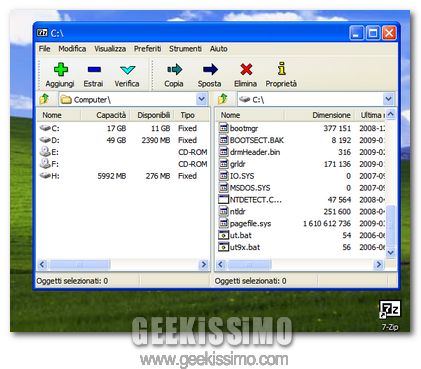The width and height of the screenshot is (421, 369).
Task: Click the Estrai blue minus icon
Action: (94, 69)
